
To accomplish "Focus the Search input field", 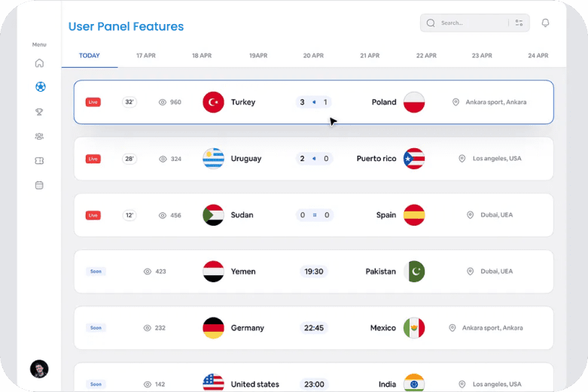I will point(475,23).
